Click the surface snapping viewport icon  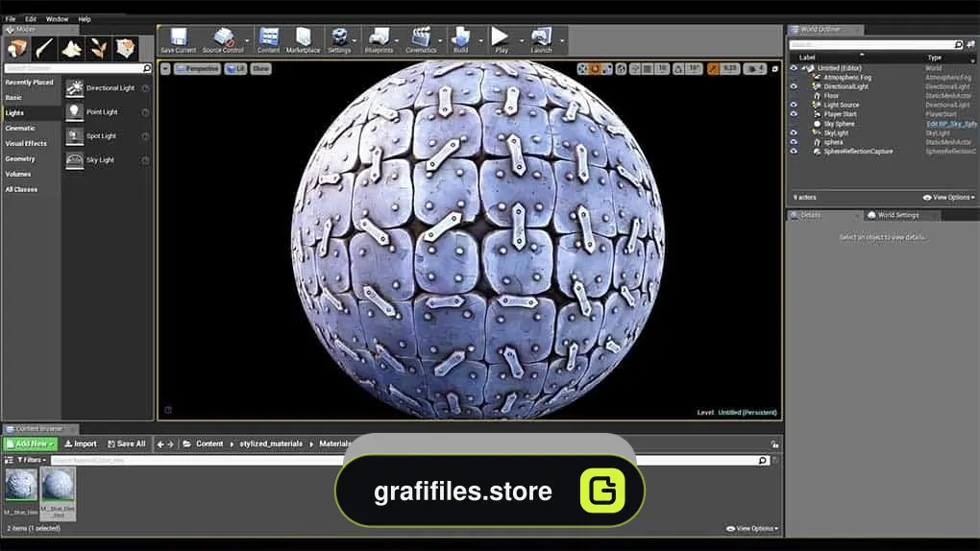coord(635,69)
